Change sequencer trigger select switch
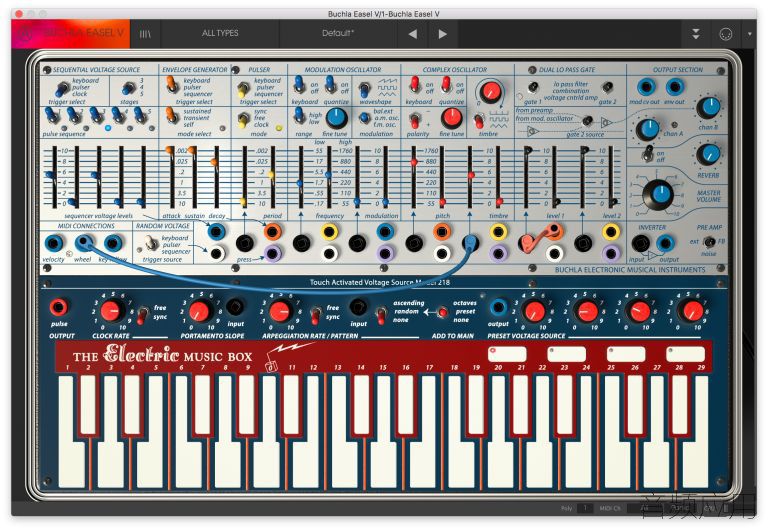 (62, 89)
